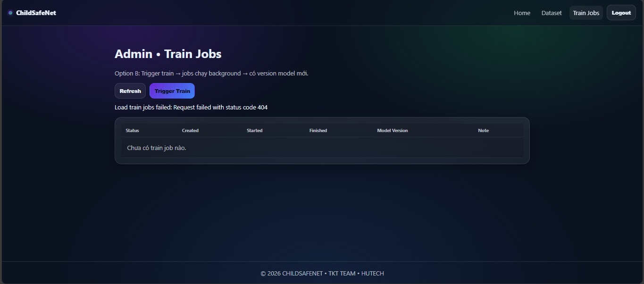This screenshot has width=644, height=284.
Task: Click the Admin Train Jobs heading
Action: click(168, 54)
